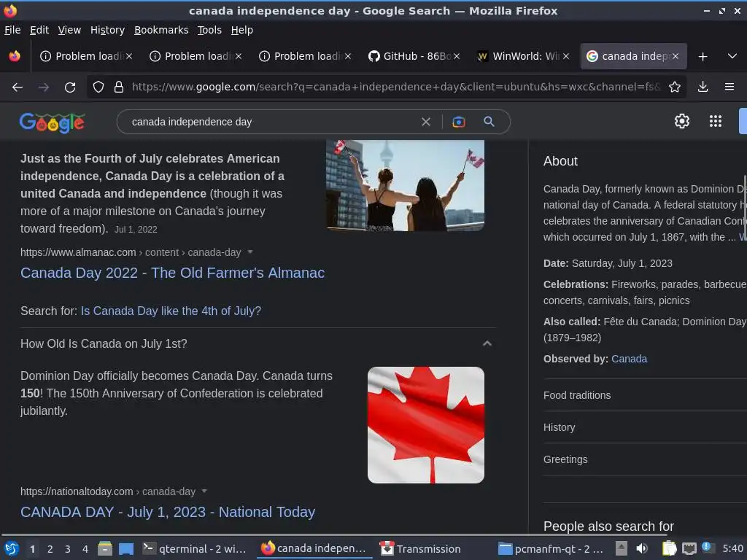Screen dimensions: 747x560
Task: Close the GitHub tab
Action: (457, 56)
